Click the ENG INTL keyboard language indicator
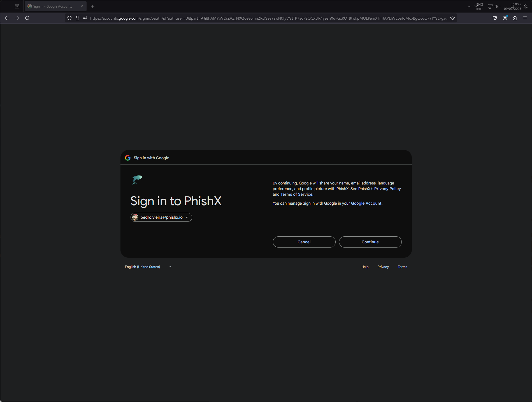 coord(480,7)
